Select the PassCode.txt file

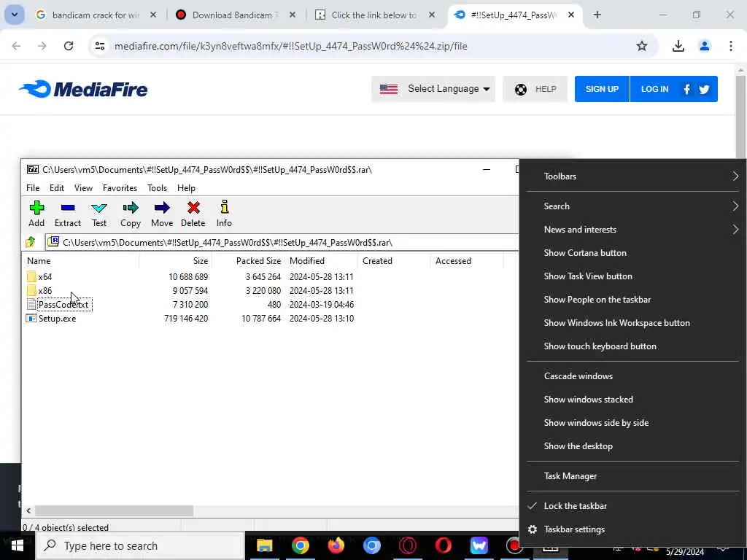point(63,304)
